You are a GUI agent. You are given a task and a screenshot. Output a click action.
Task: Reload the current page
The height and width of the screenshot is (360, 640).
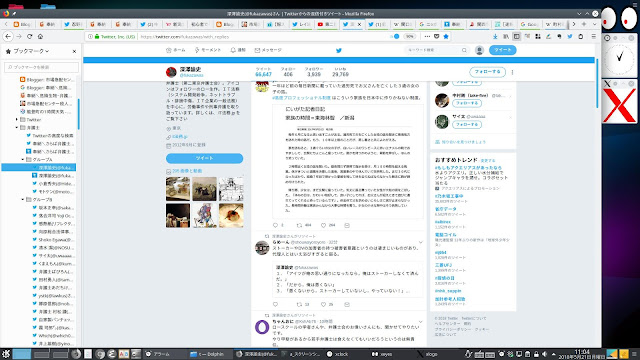(x=29, y=36)
